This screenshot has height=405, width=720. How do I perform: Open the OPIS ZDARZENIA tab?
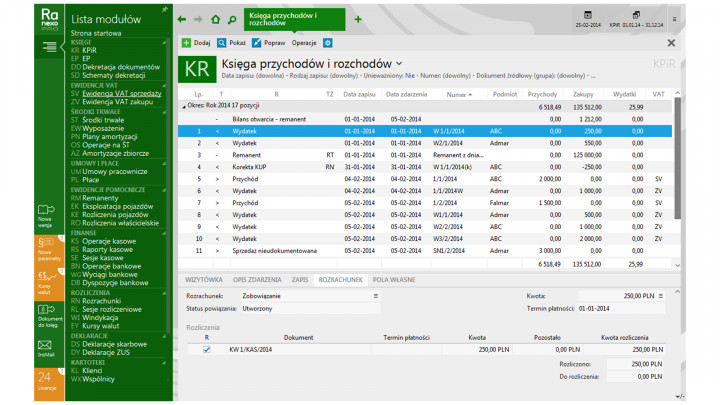point(255,279)
